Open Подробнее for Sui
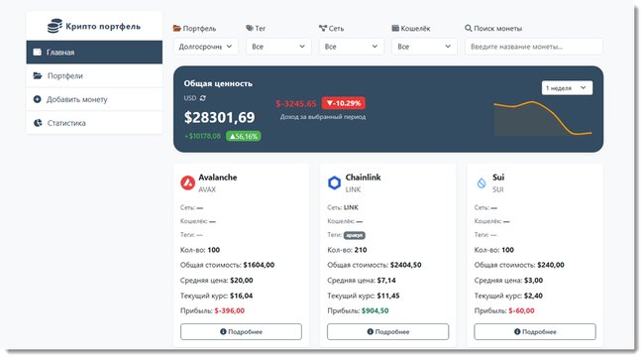 point(535,332)
